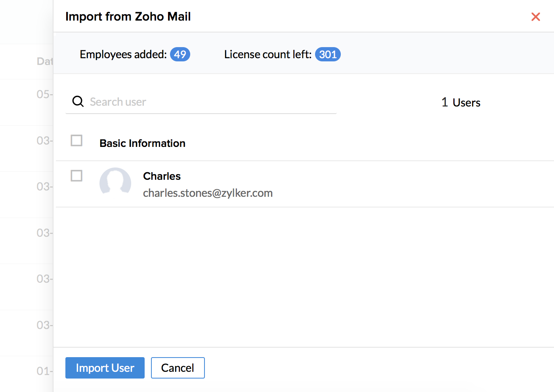Click the "License count left:" label text
The height and width of the screenshot is (392, 554).
tap(268, 54)
